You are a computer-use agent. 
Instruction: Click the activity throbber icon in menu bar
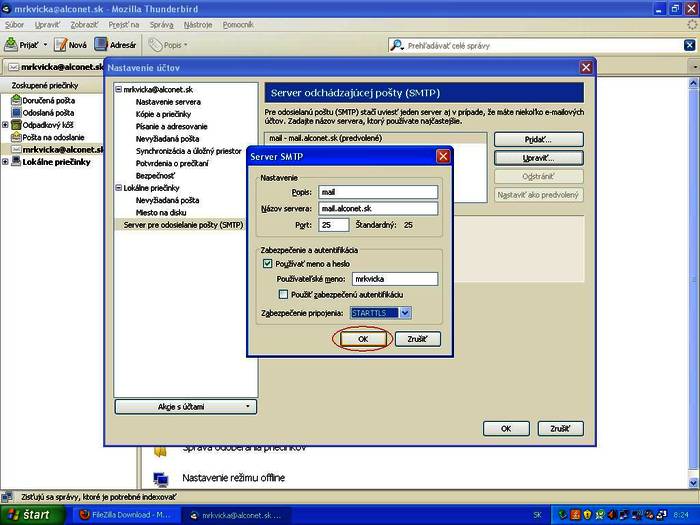[692, 25]
